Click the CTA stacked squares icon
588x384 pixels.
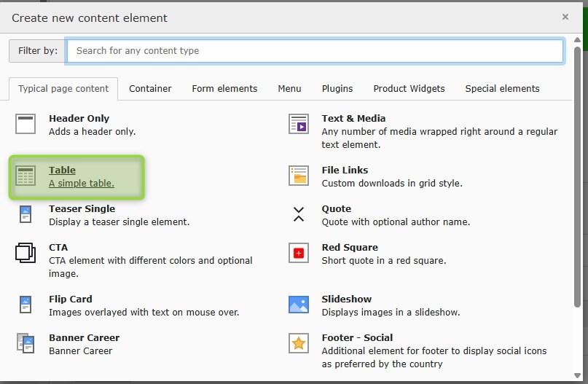(x=26, y=253)
